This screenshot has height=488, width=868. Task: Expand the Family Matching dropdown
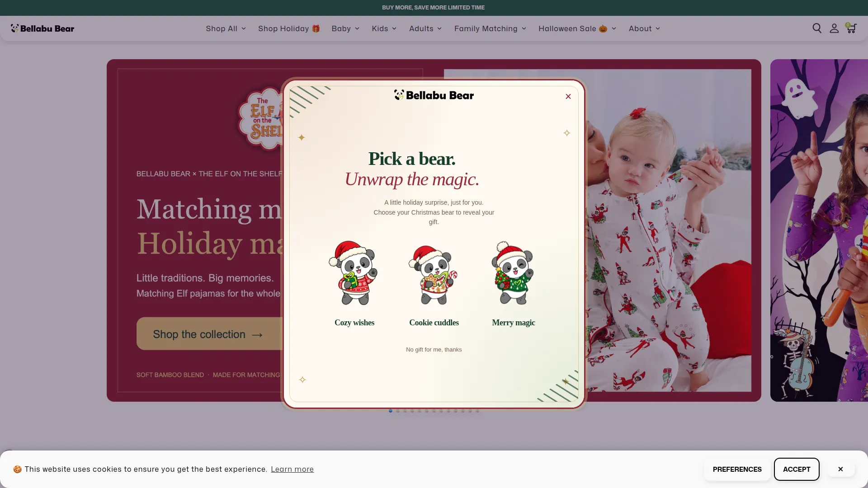(491, 28)
